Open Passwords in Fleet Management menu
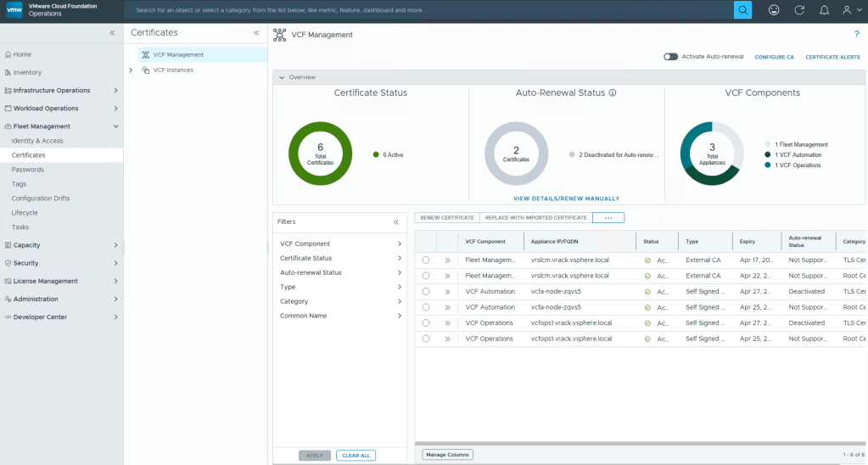Image resolution: width=868 pixels, height=465 pixels. coord(27,170)
